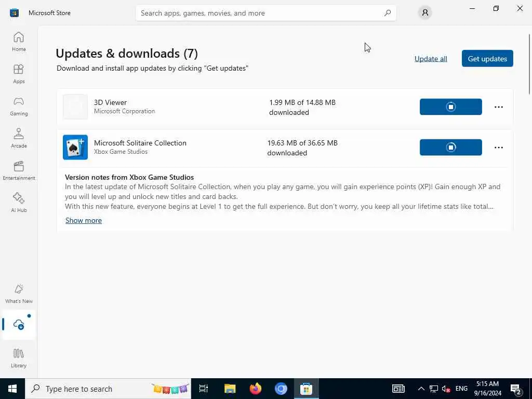
Task: Click the muted volume tray icon
Action: [x=446, y=389]
